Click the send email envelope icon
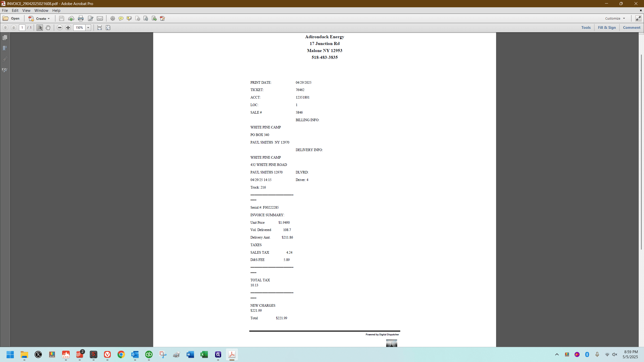Viewport: 644px width, 362px height. coord(100,18)
